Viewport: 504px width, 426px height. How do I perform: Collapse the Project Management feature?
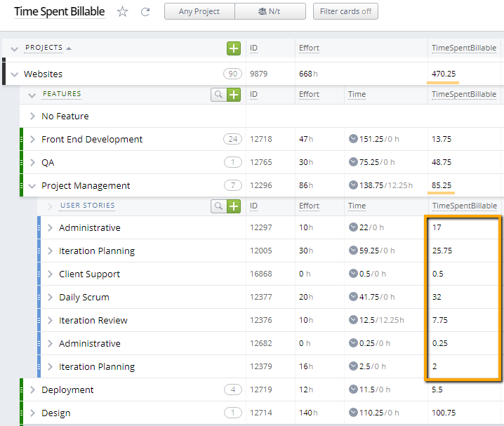coord(32,186)
